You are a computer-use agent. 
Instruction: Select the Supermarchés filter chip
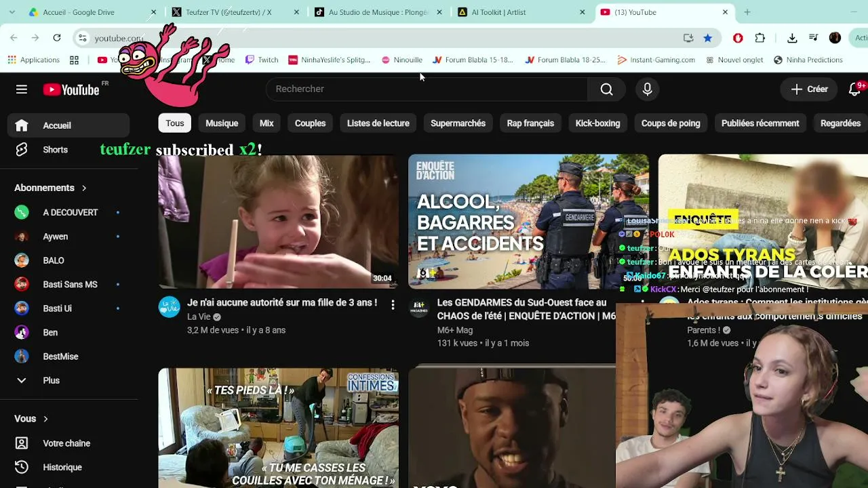(x=458, y=123)
